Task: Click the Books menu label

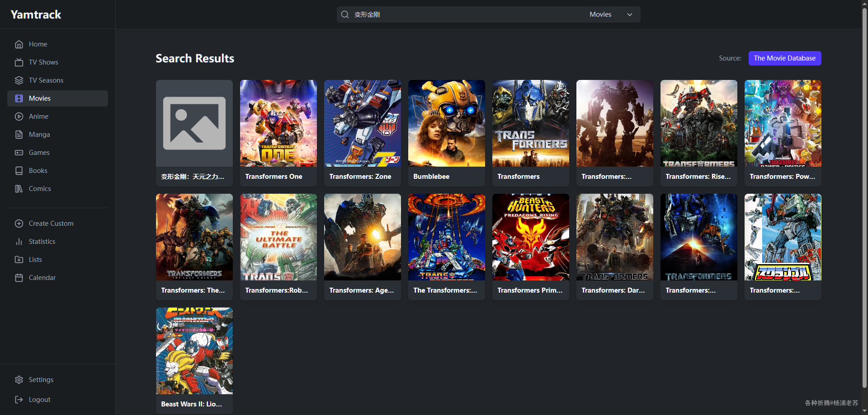Action: [x=38, y=171]
